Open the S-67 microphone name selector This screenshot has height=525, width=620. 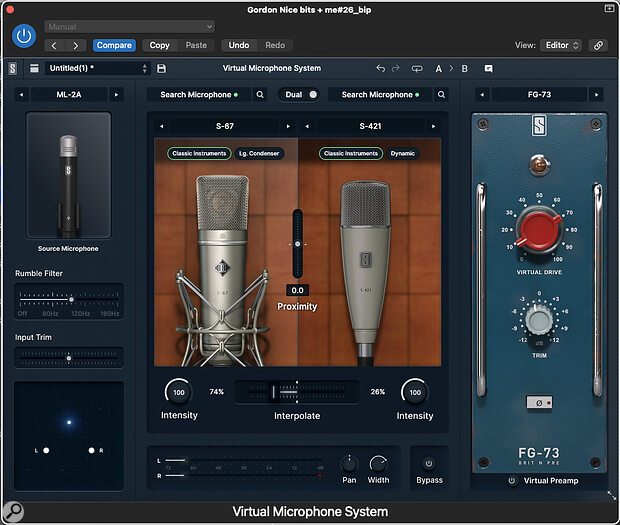pyautogui.click(x=225, y=127)
